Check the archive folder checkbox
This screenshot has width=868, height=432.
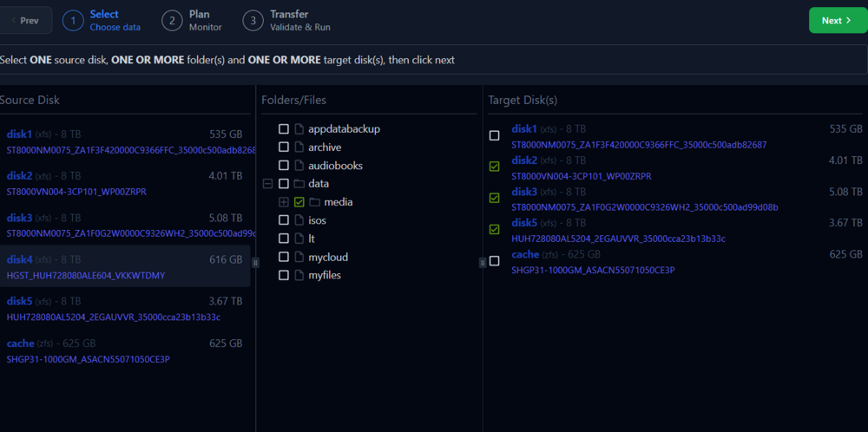[x=284, y=147]
